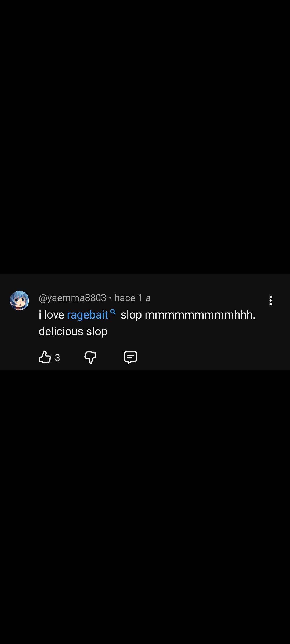Open the three-dot comment options menu
The height and width of the screenshot is (644, 290).
pos(271,301)
